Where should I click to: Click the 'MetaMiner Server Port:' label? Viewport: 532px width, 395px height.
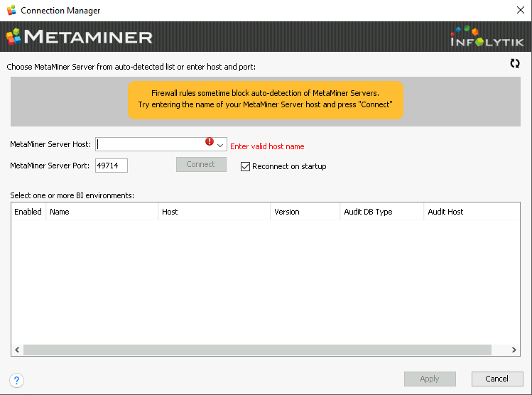click(50, 166)
